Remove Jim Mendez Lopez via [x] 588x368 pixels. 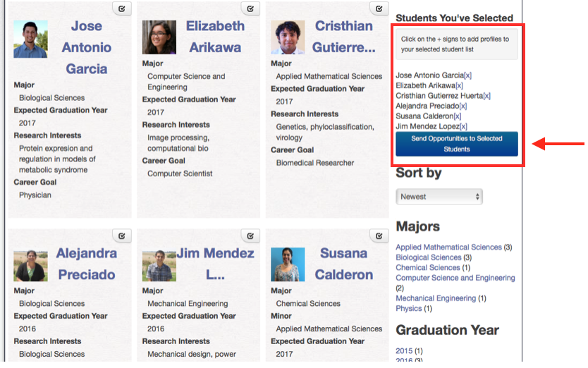pyautogui.click(x=463, y=126)
